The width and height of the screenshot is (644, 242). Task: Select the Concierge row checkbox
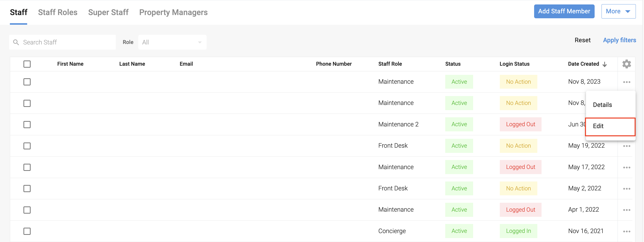point(27,231)
